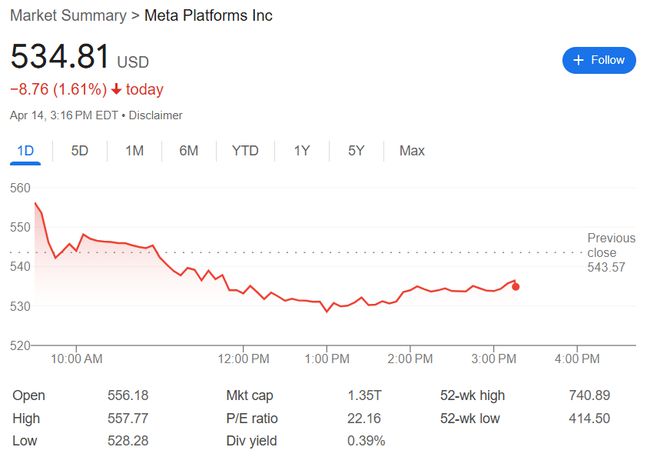This screenshot has height=457, width=660.
Task: Select the 5Y time range
Action: tap(356, 151)
